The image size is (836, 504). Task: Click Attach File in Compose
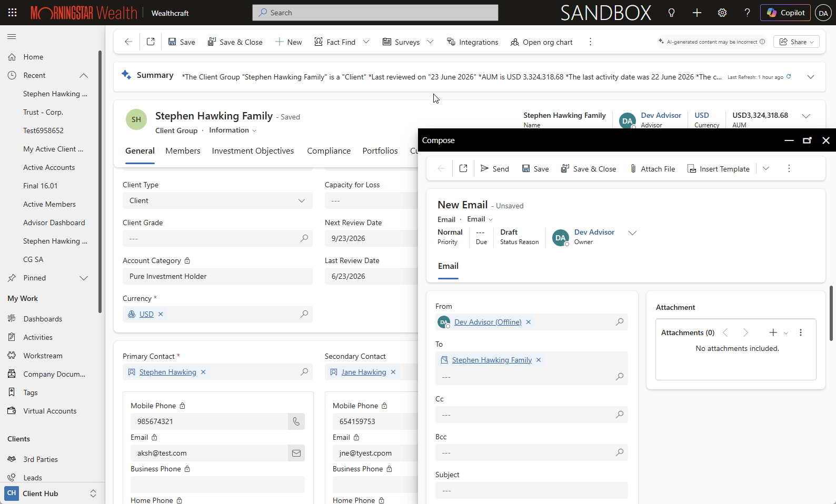652,169
